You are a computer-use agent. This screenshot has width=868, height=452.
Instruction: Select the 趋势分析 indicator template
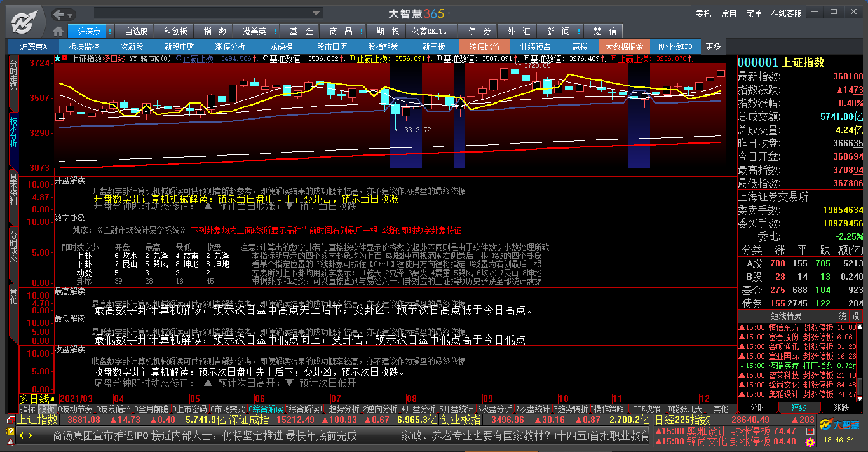342,409
